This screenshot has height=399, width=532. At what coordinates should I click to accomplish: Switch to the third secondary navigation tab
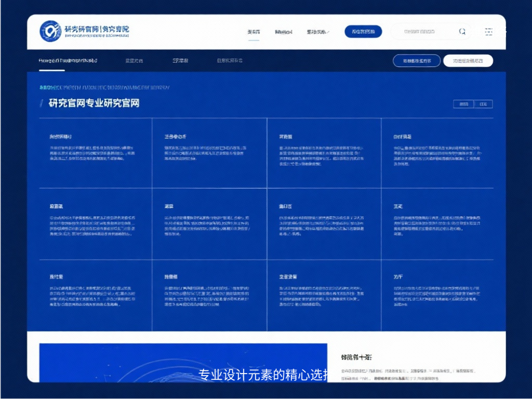coord(181,60)
